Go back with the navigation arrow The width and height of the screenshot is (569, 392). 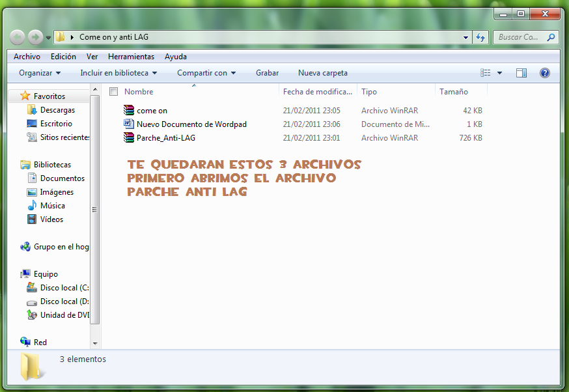17,37
